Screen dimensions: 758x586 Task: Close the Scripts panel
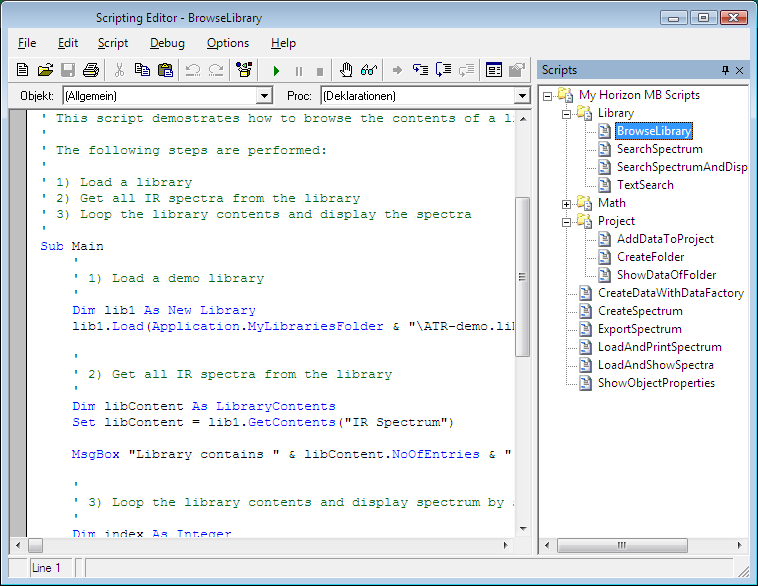[740, 70]
